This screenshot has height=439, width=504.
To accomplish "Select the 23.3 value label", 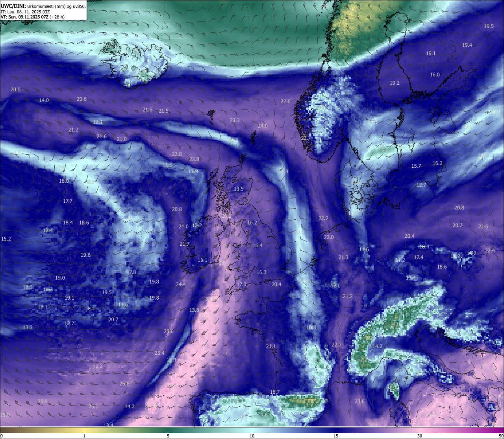I will tap(235, 120).
